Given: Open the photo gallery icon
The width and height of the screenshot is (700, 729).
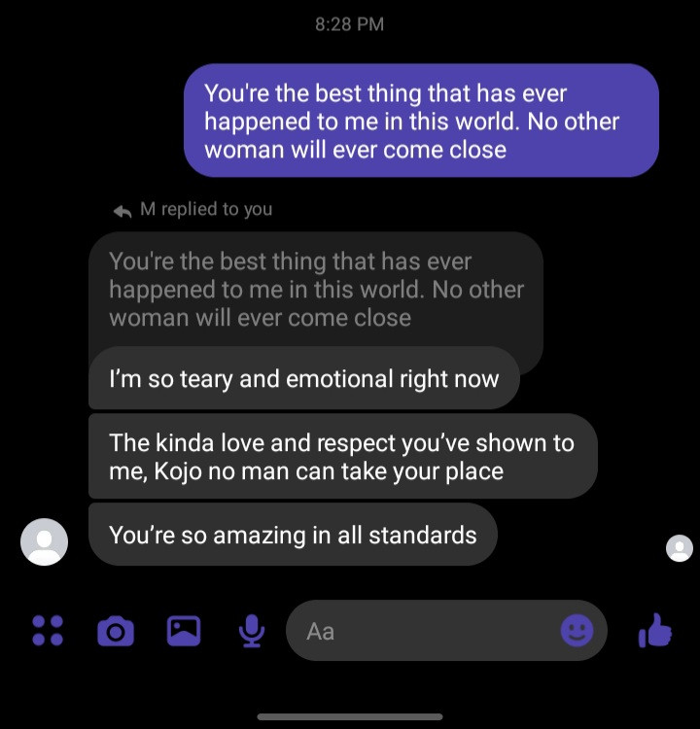Looking at the screenshot, I should 184,631.
